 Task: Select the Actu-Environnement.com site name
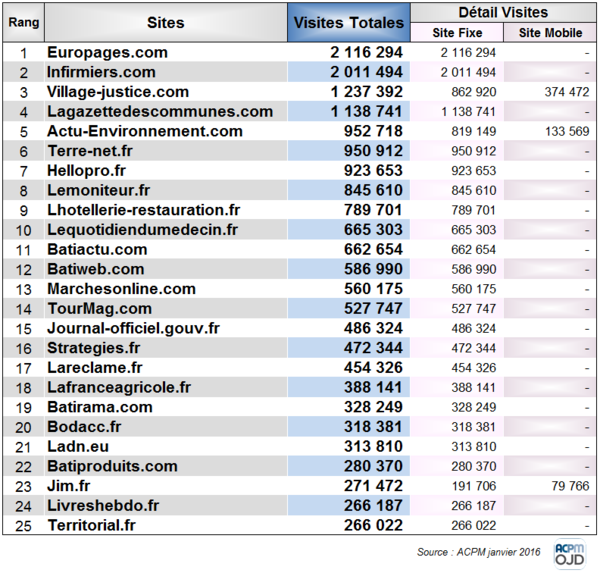(145, 131)
